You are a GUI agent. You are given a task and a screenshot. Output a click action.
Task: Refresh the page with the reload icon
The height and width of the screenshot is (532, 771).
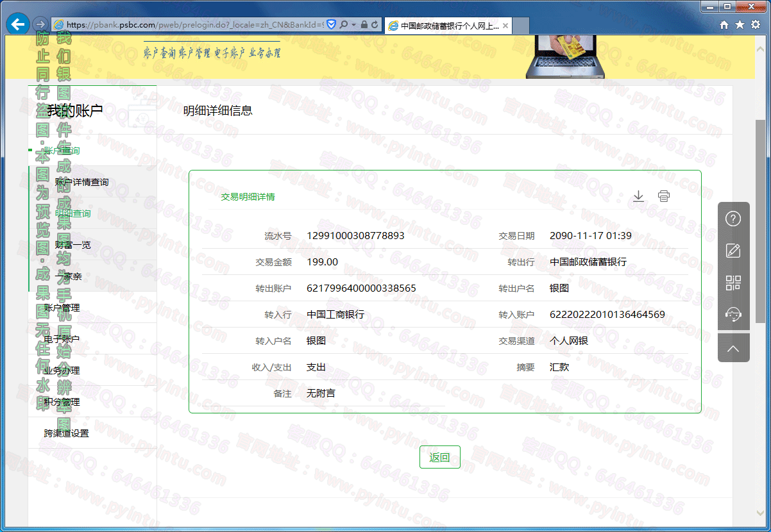click(x=375, y=24)
